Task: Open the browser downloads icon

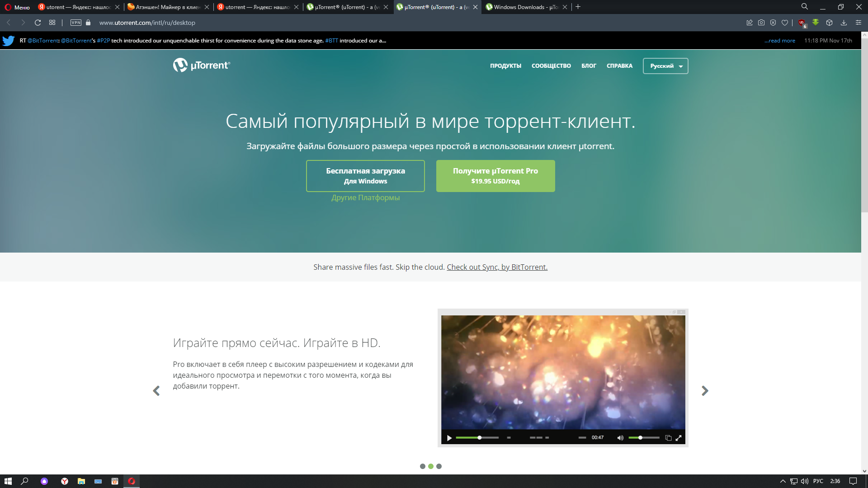Action: tap(844, 23)
